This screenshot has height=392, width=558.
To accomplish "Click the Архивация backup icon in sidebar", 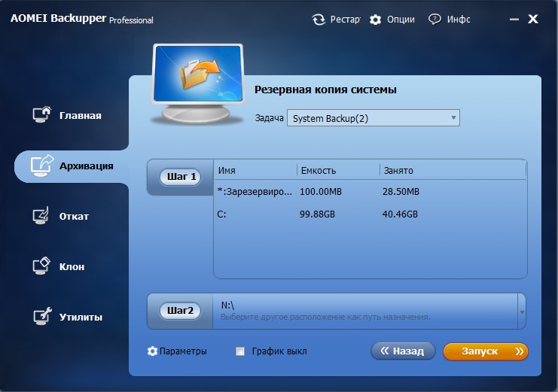I will point(41,166).
